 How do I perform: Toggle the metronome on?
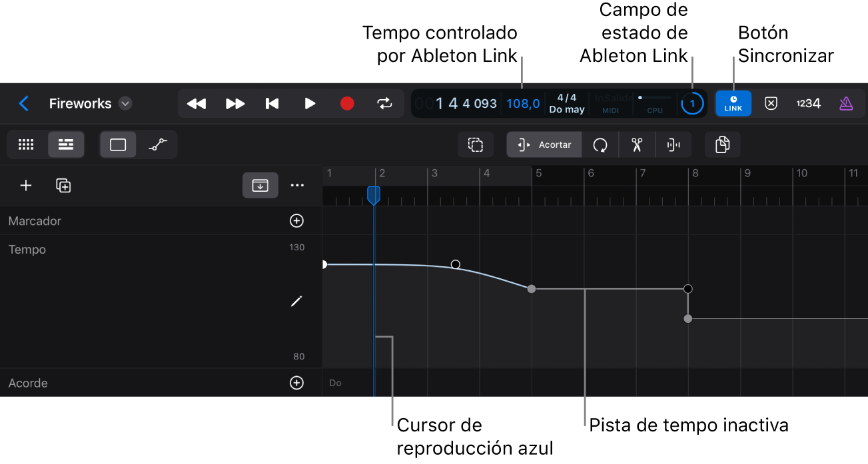pos(845,103)
